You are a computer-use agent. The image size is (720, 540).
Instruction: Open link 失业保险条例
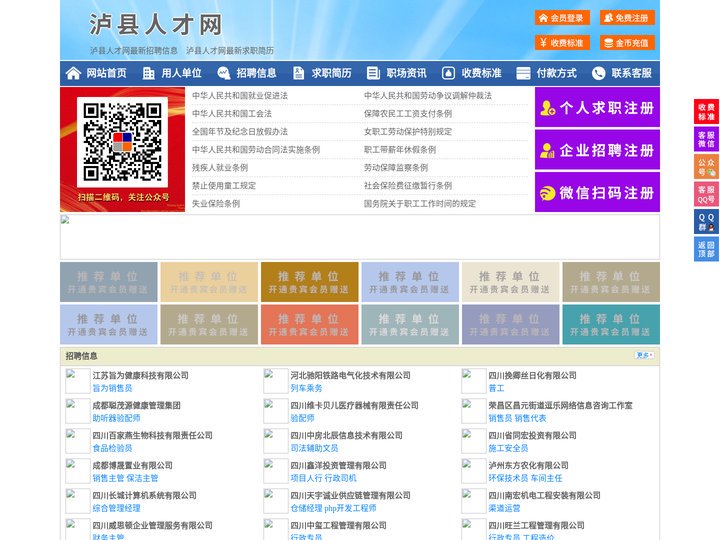216,203
